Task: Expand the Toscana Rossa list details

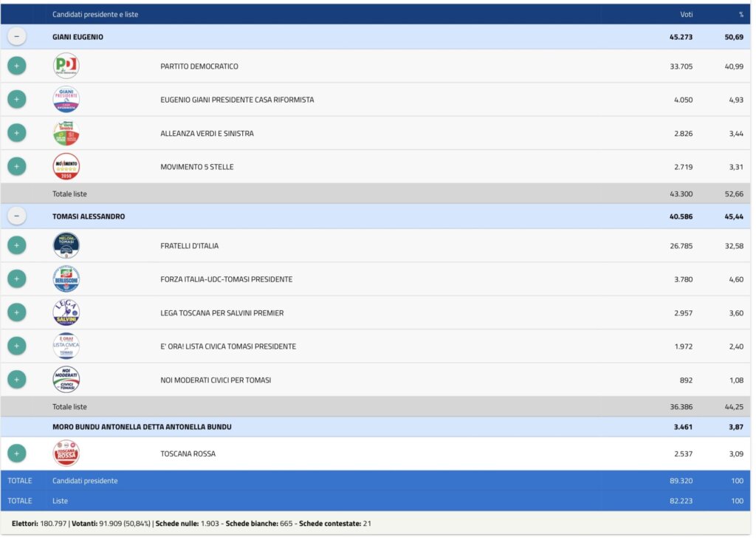Action: (x=17, y=454)
